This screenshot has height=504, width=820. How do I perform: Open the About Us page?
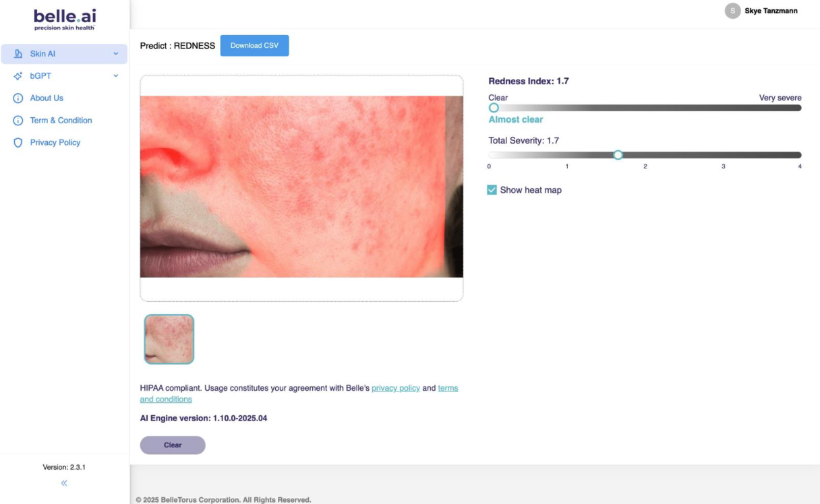coord(47,98)
